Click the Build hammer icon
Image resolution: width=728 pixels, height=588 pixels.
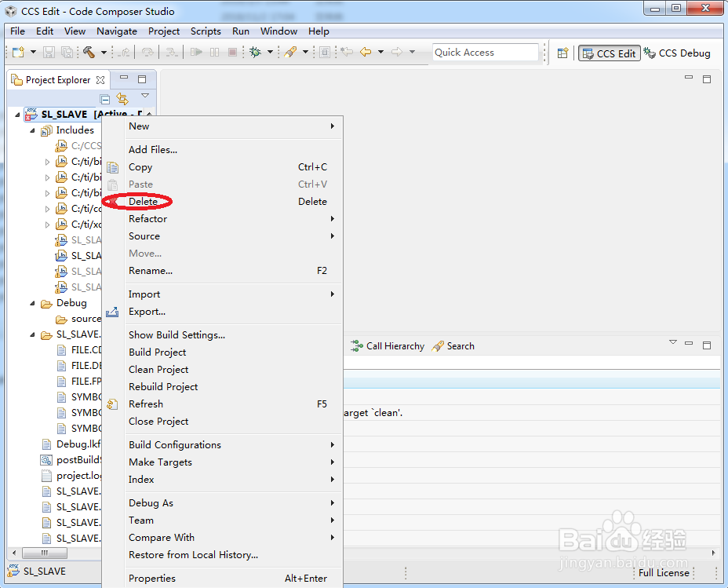click(x=89, y=52)
